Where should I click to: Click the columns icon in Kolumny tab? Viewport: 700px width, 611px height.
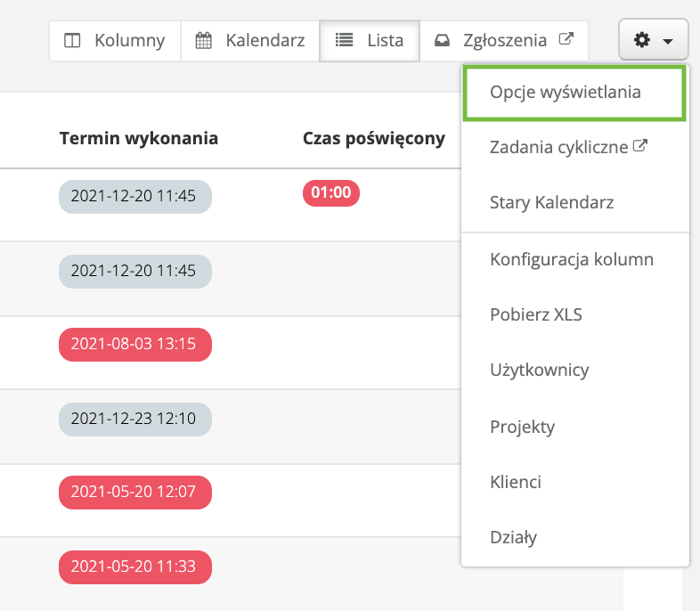(x=73, y=41)
